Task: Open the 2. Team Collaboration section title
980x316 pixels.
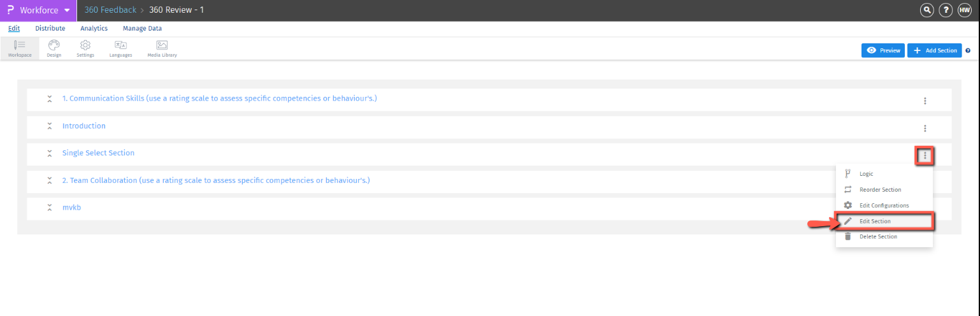Action: (x=216, y=180)
